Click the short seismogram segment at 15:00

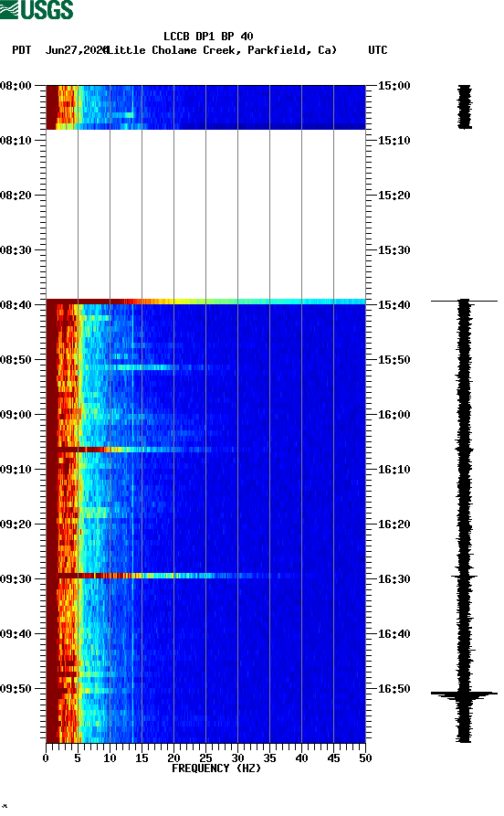click(x=465, y=107)
